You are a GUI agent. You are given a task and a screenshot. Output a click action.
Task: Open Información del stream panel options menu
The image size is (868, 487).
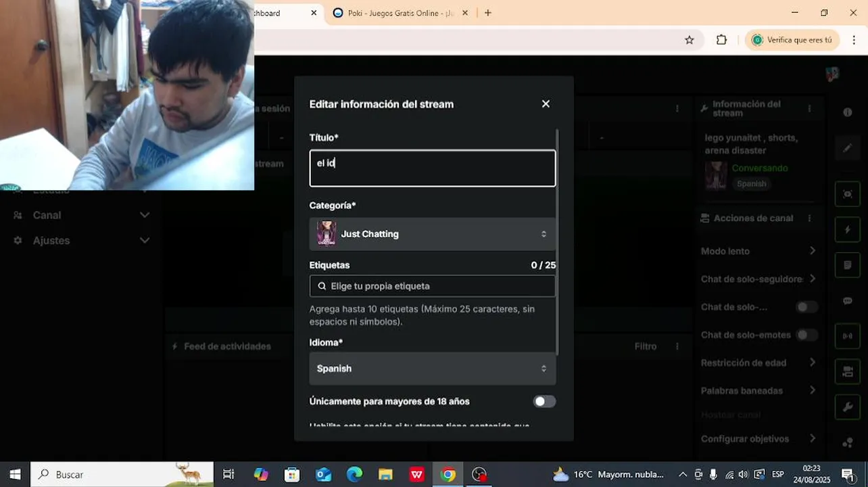point(810,108)
